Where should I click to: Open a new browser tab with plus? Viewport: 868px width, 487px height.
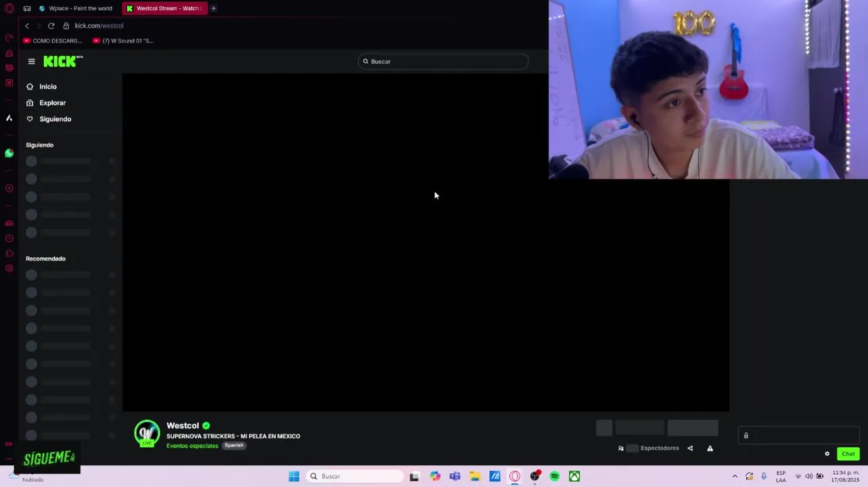coord(213,8)
